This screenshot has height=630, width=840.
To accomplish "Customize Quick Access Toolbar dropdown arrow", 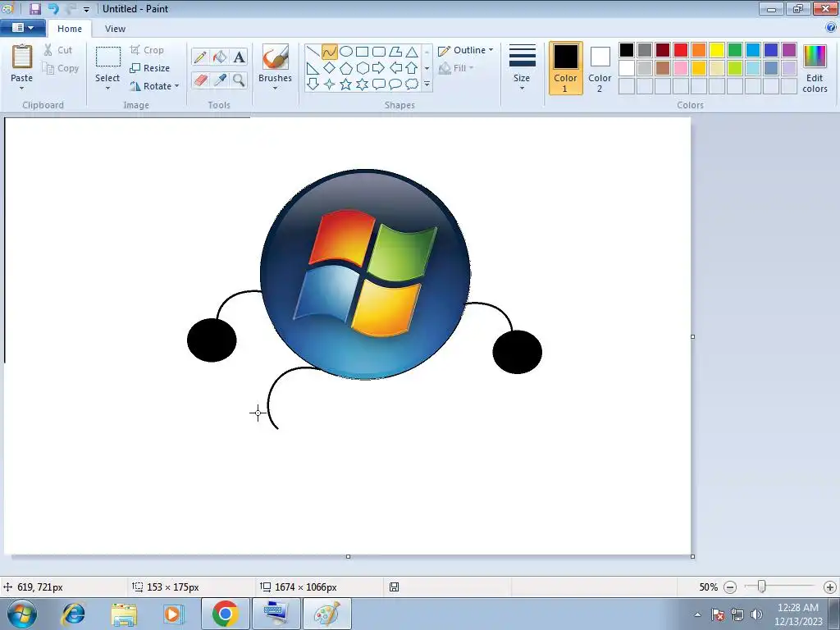I will (86, 9).
